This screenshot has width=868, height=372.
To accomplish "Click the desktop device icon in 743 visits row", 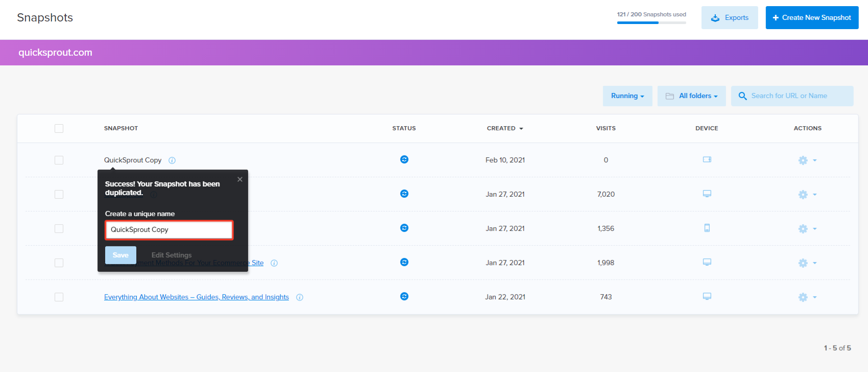I will tap(707, 296).
